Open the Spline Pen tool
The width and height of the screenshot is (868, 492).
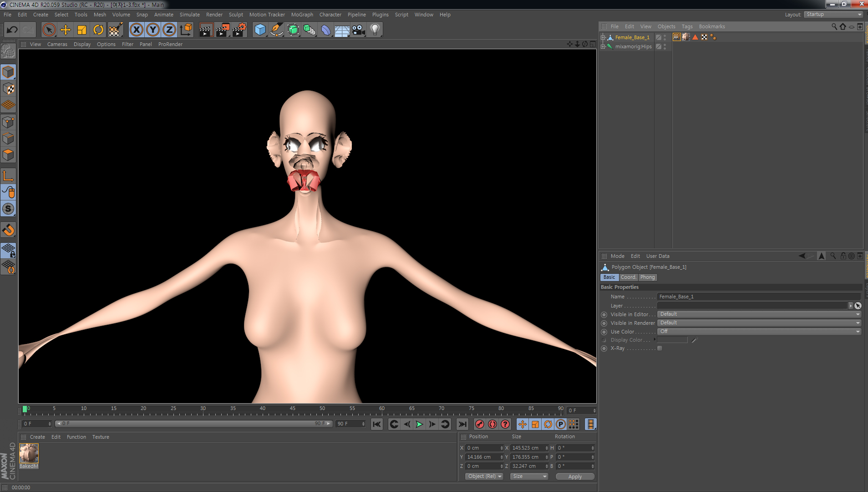point(276,30)
